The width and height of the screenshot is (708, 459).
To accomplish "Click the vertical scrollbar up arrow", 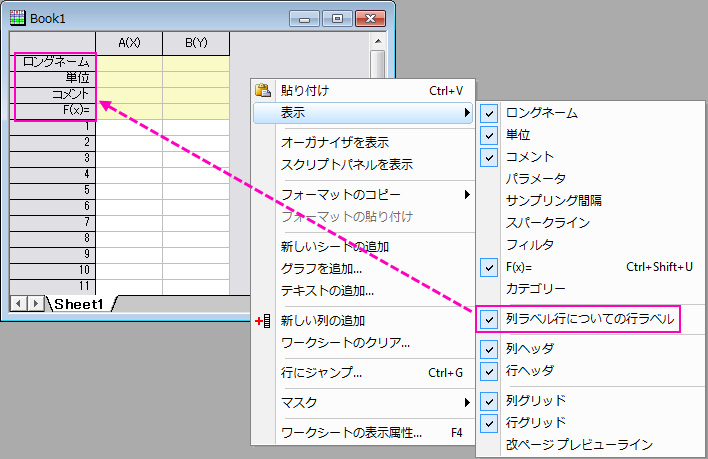I will [x=378, y=41].
